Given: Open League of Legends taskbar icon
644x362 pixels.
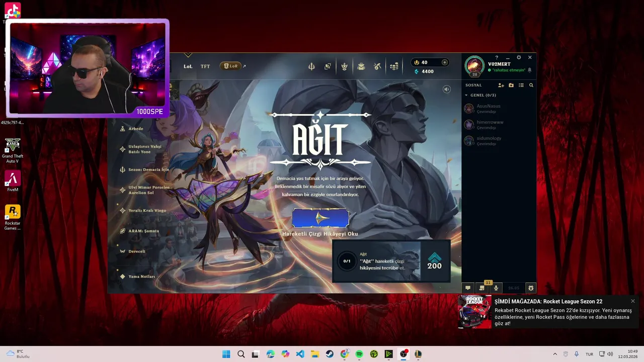Looking at the screenshot, I should pos(418,354).
